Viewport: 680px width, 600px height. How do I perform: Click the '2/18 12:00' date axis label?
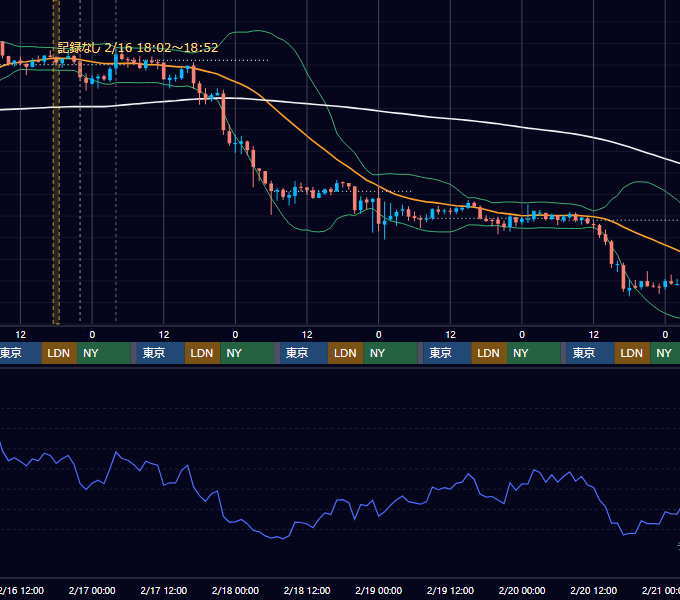pyautogui.click(x=307, y=590)
